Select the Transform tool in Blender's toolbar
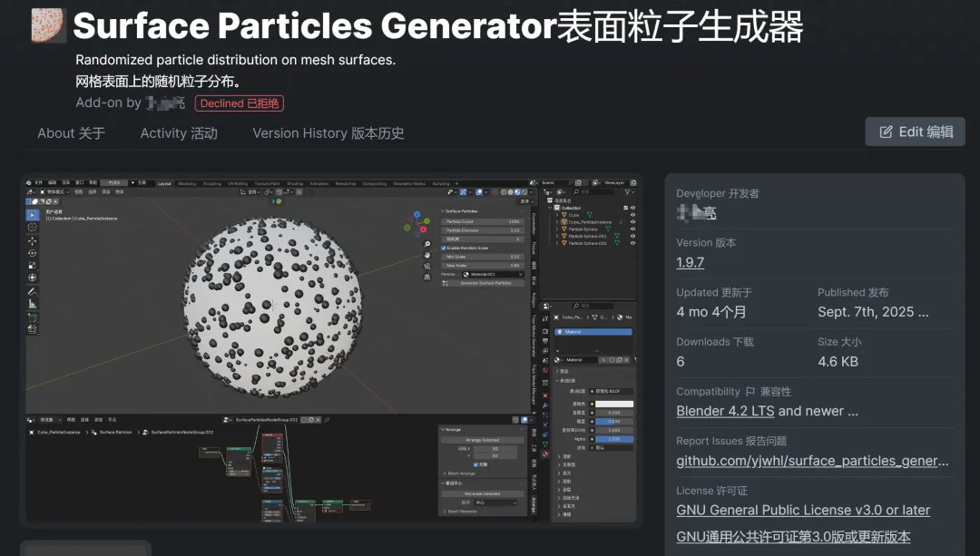This screenshot has width=980, height=556. tap(33, 278)
